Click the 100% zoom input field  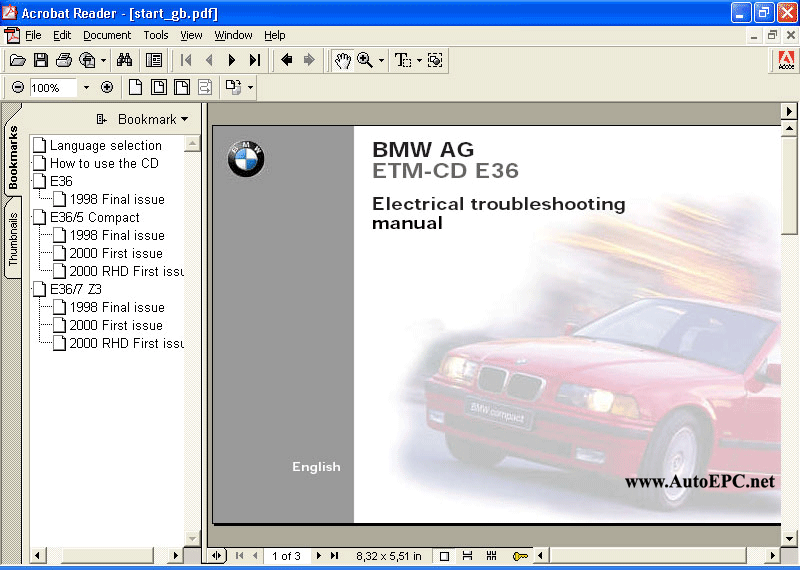(53, 88)
